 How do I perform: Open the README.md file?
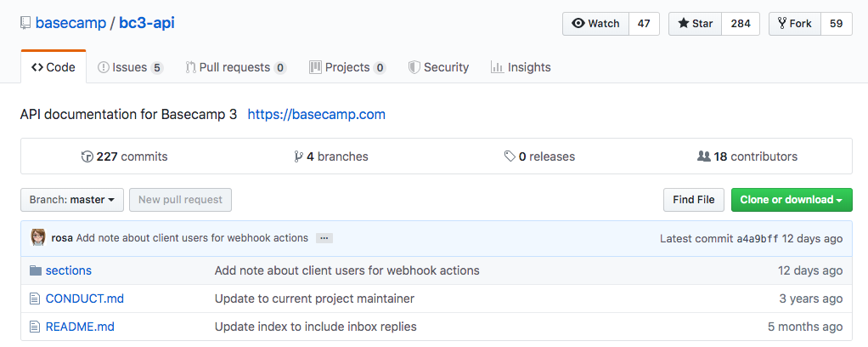[80, 327]
